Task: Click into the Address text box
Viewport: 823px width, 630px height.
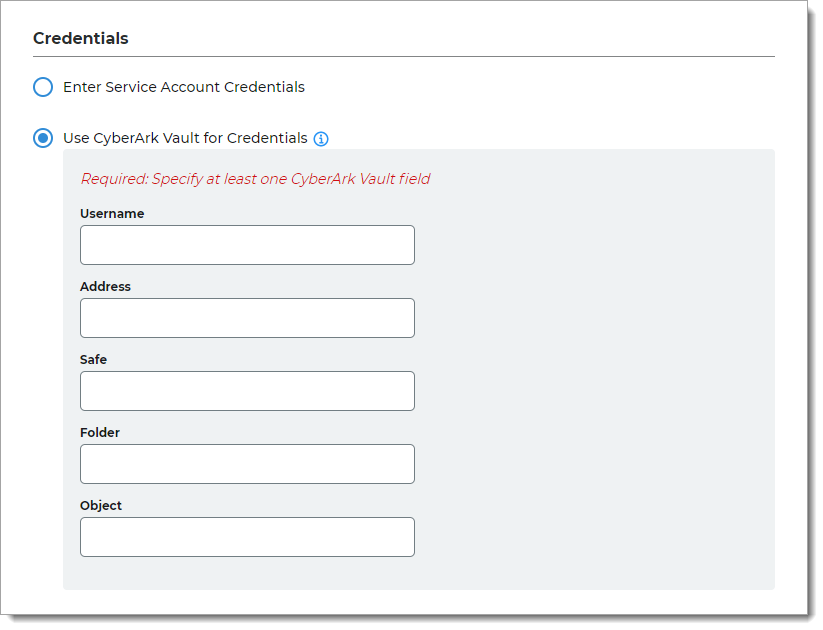Action: coord(247,318)
